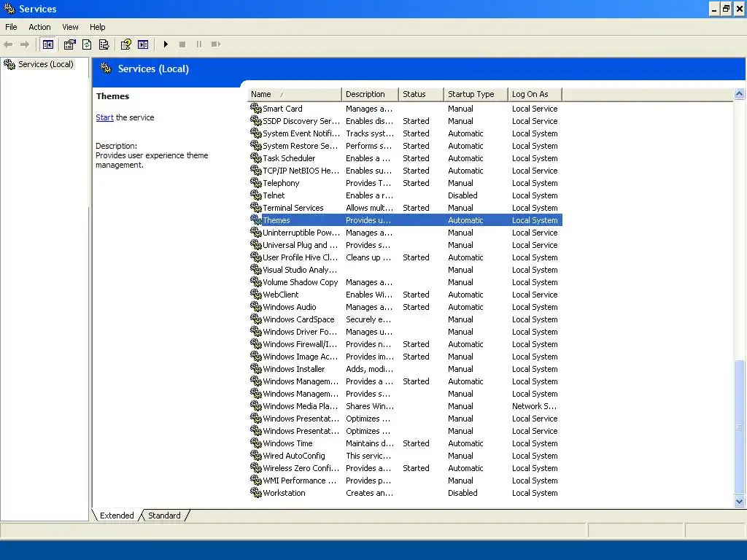The height and width of the screenshot is (560, 747).
Task: Open the Help menu
Action: [x=97, y=27]
